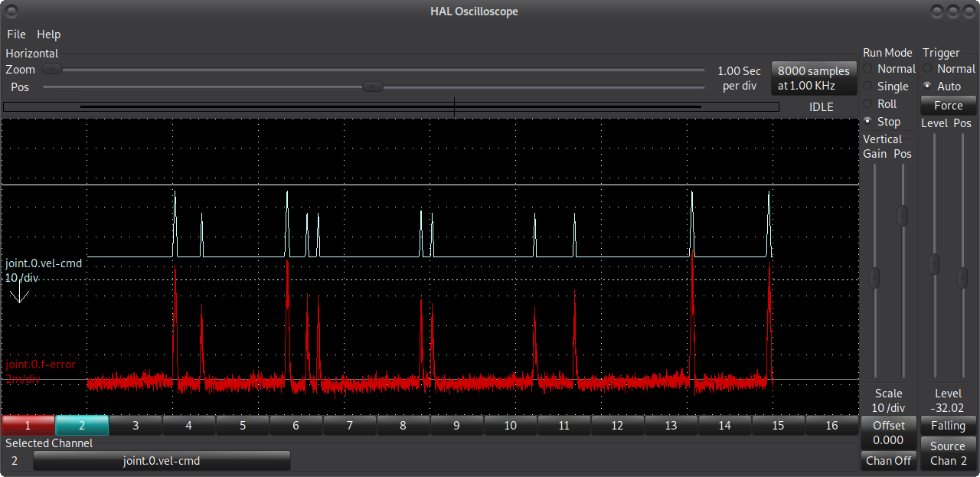Screen dimensions: 980x477
Task: Select Normal trigger mode
Action: tap(949, 69)
